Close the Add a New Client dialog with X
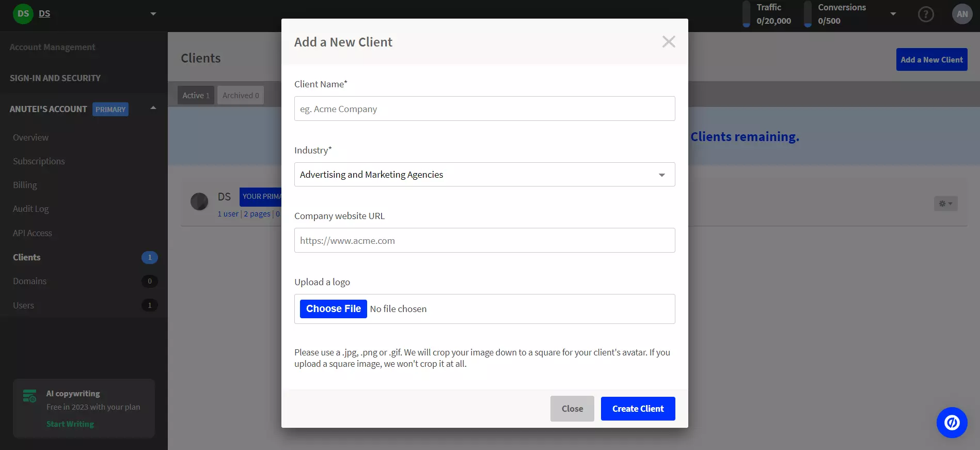 [669, 42]
